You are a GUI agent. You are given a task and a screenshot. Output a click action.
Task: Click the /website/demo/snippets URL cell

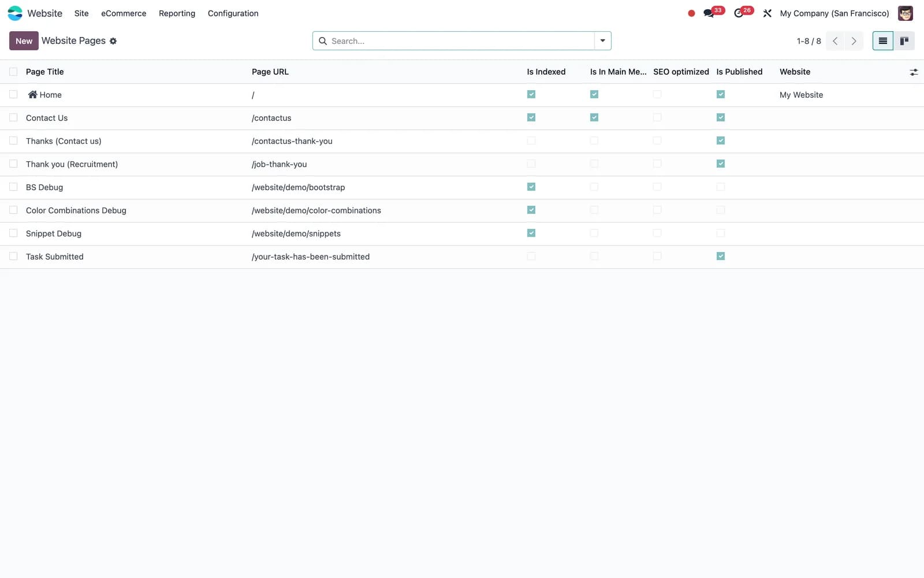(x=296, y=234)
